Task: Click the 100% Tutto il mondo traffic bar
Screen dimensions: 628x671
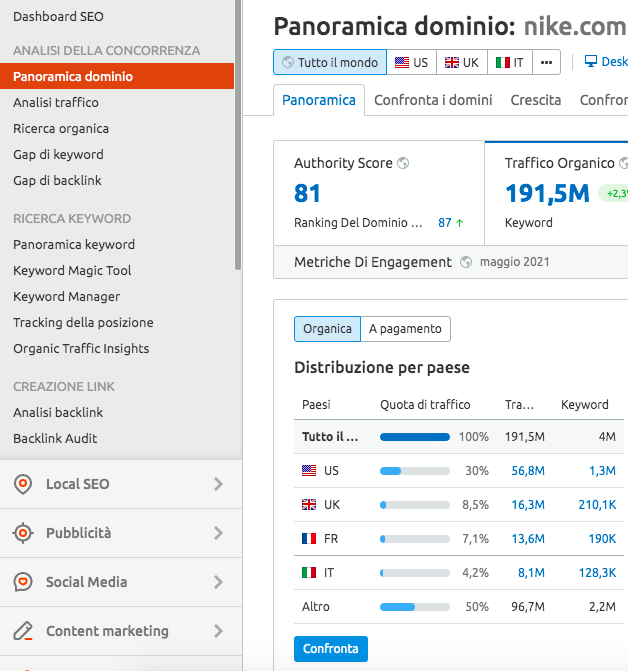Action: click(415, 437)
